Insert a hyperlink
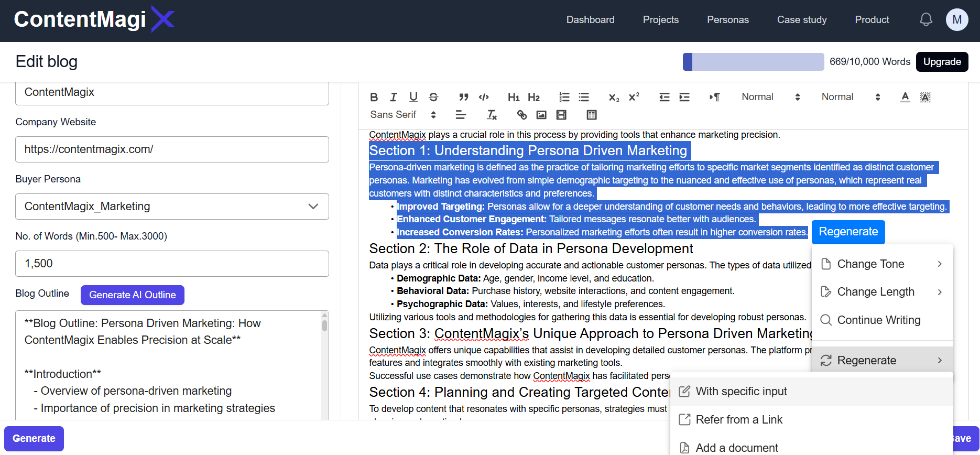Viewport: 980px width, 455px height. click(521, 115)
